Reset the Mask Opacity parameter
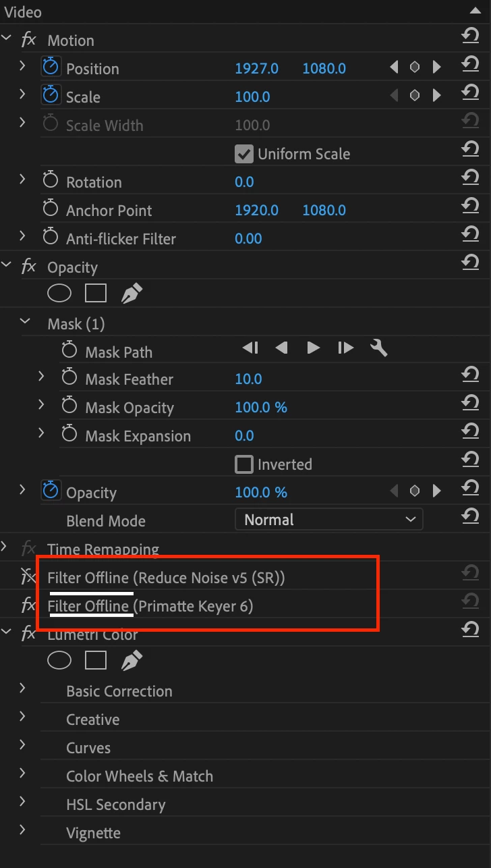 pos(470,403)
